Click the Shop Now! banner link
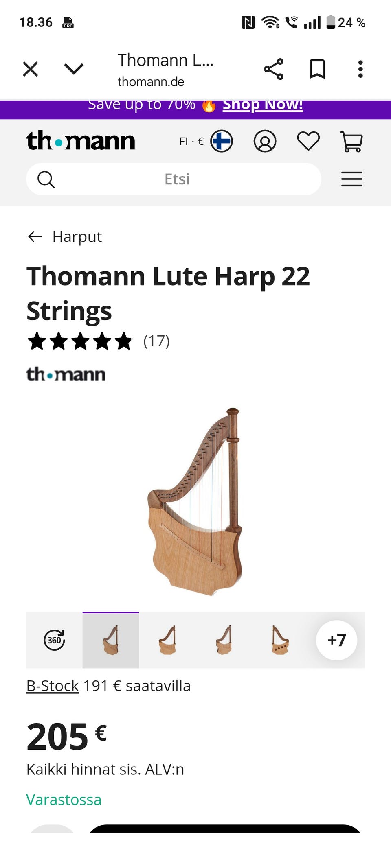Screen dimensions: 391x868 coord(263,105)
